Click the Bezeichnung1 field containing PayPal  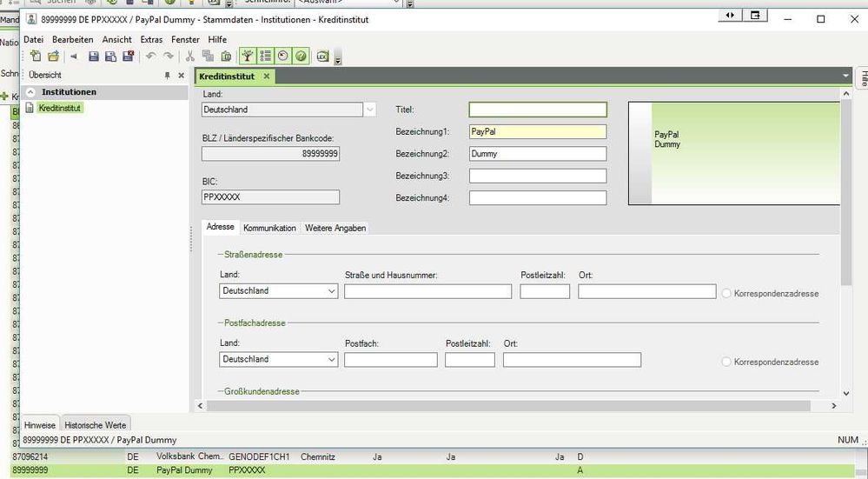click(538, 132)
